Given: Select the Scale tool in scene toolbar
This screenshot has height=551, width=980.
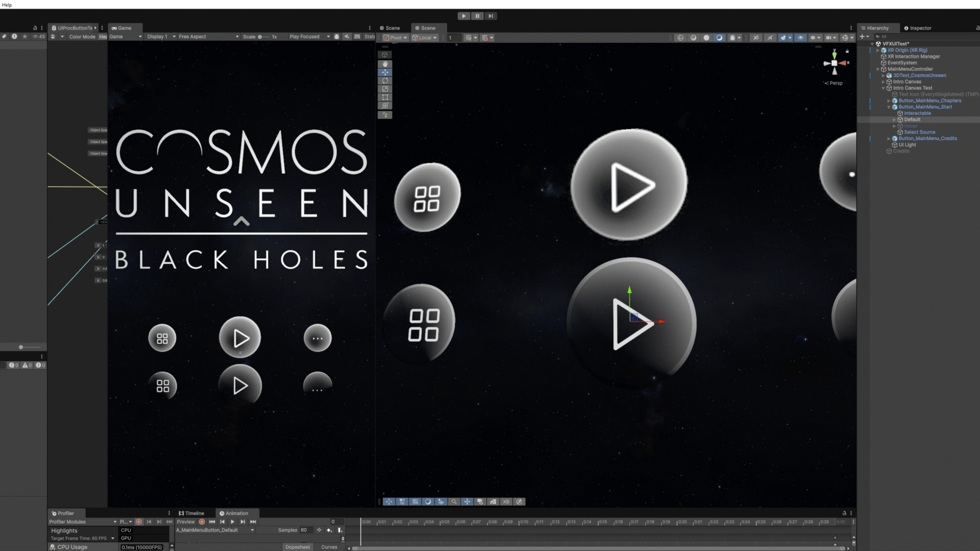Looking at the screenshot, I should 385,89.
